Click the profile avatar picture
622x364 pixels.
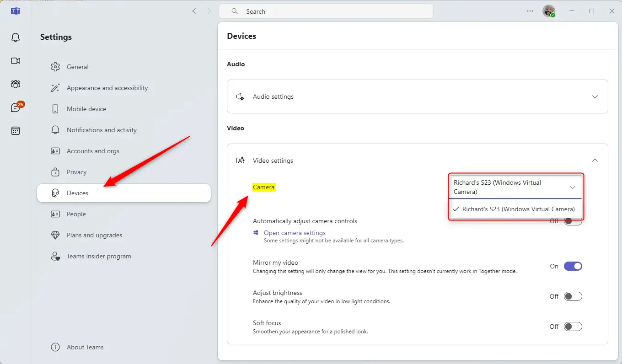point(548,11)
